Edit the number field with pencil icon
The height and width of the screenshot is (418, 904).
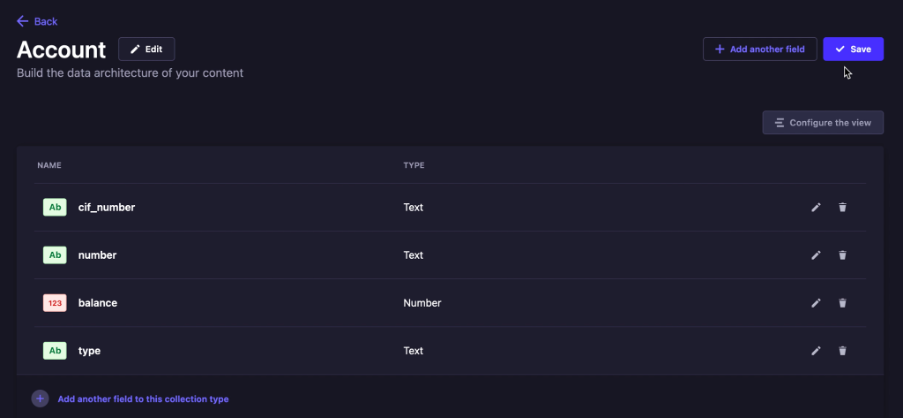point(816,255)
